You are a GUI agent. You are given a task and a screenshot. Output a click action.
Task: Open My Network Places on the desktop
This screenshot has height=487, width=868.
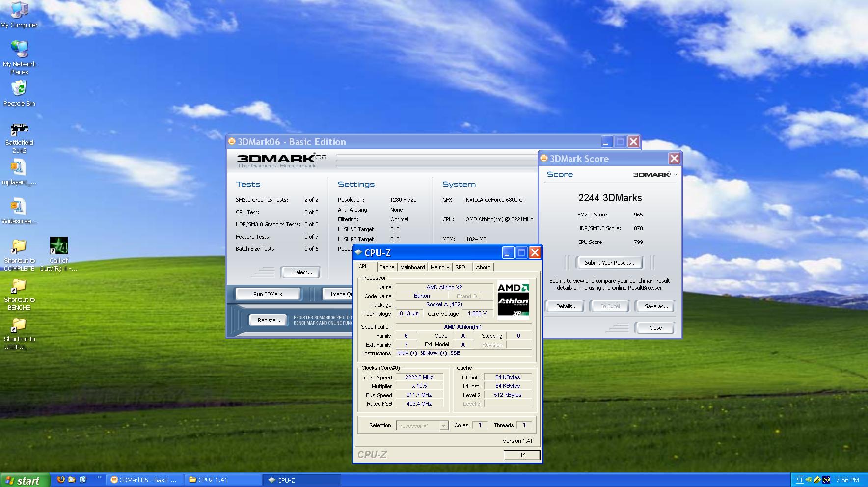click(x=19, y=57)
